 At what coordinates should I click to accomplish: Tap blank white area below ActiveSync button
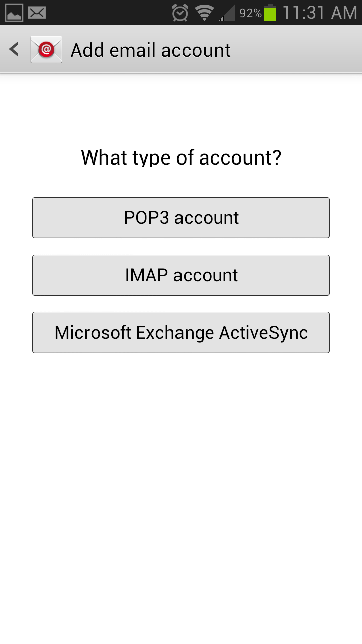point(181,493)
